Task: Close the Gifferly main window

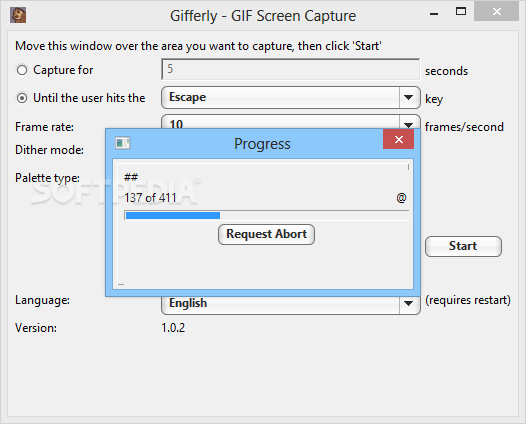Action: [x=496, y=12]
